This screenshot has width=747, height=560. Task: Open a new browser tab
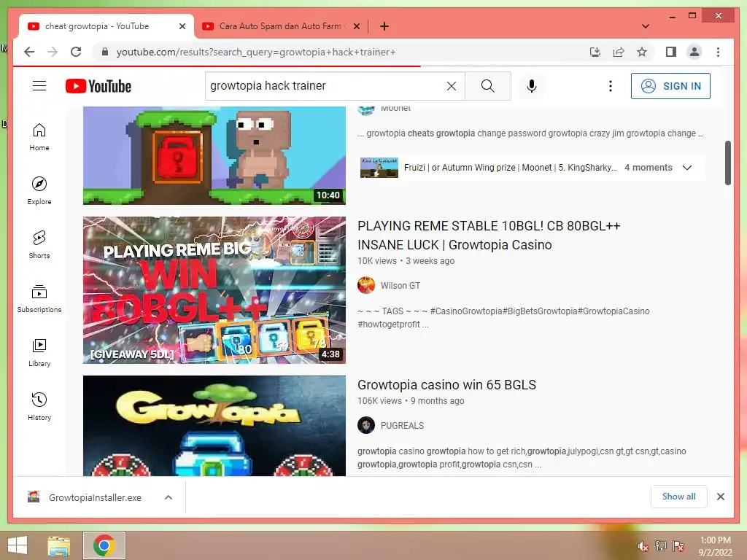click(x=384, y=26)
